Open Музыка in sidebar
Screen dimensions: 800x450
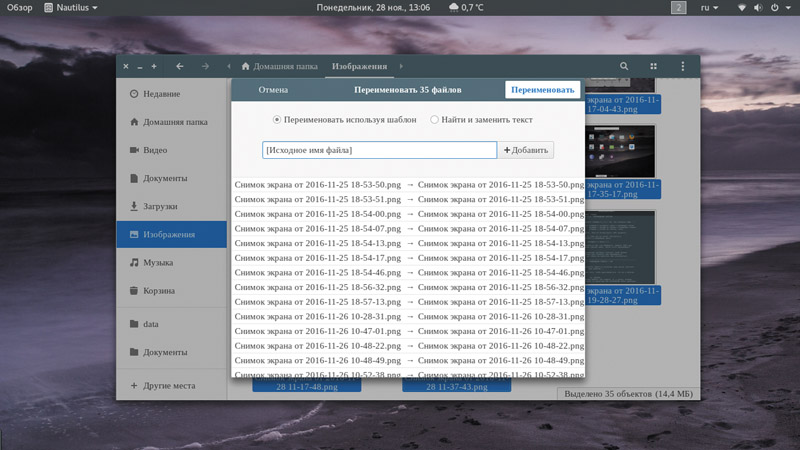pyautogui.click(x=171, y=262)
